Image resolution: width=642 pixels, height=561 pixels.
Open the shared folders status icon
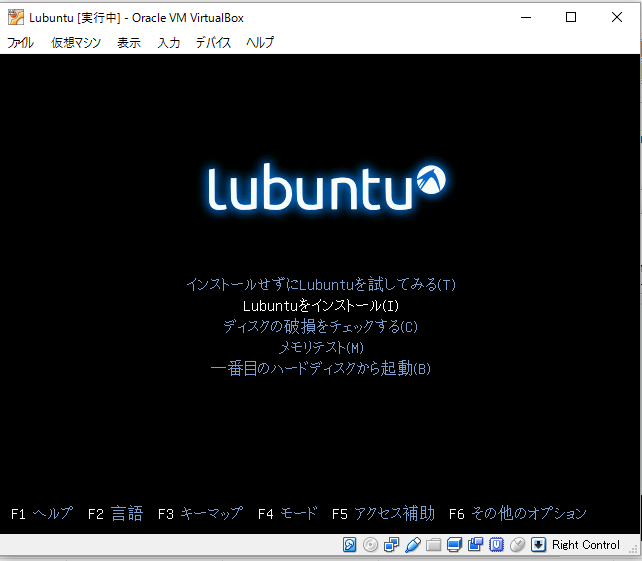(434, 545)
